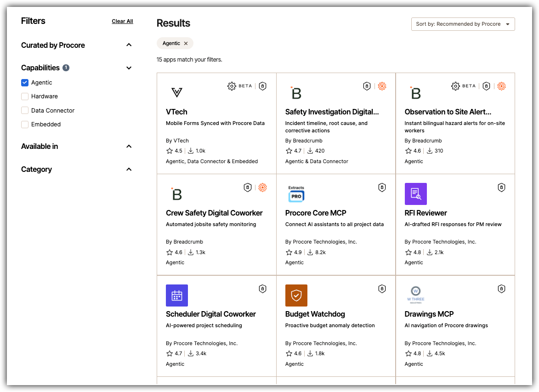Viewport: 539px width, 392px height.
Task: Click shield badge on Safety Investigation Digital card
Action: pos(367,86)
